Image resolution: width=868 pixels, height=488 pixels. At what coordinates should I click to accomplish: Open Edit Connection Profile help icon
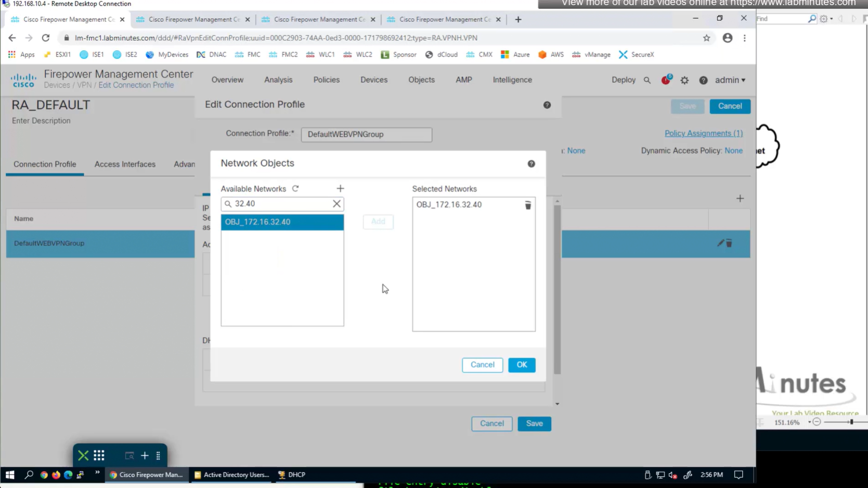pyautogui.click(x=547, y=105)
